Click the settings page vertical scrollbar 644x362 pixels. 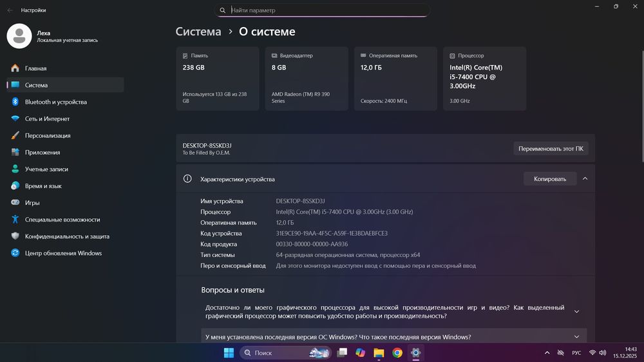pos(642,107)
